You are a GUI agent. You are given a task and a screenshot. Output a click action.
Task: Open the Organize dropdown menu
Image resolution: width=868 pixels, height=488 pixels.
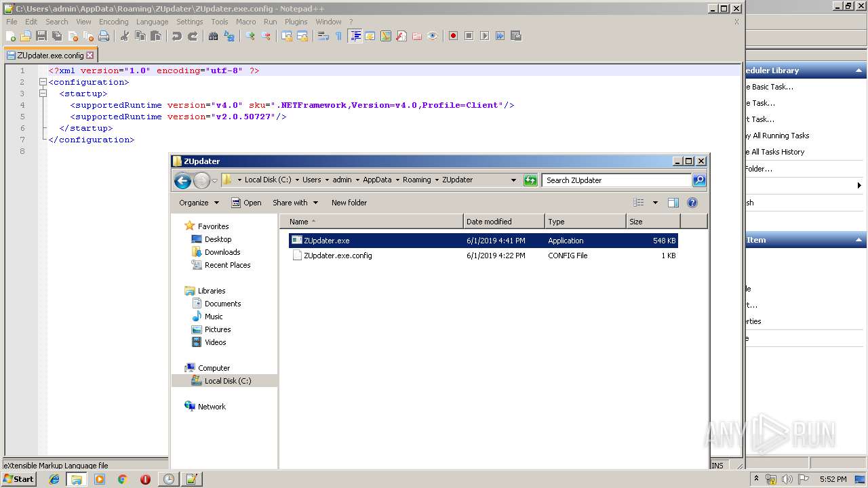tap(199, 203)
